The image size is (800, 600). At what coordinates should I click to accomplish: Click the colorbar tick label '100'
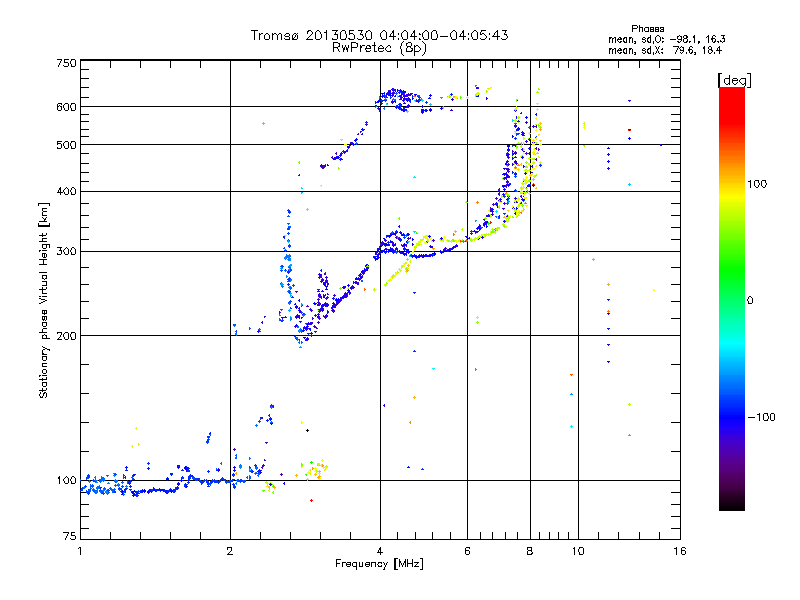[757, 184]
